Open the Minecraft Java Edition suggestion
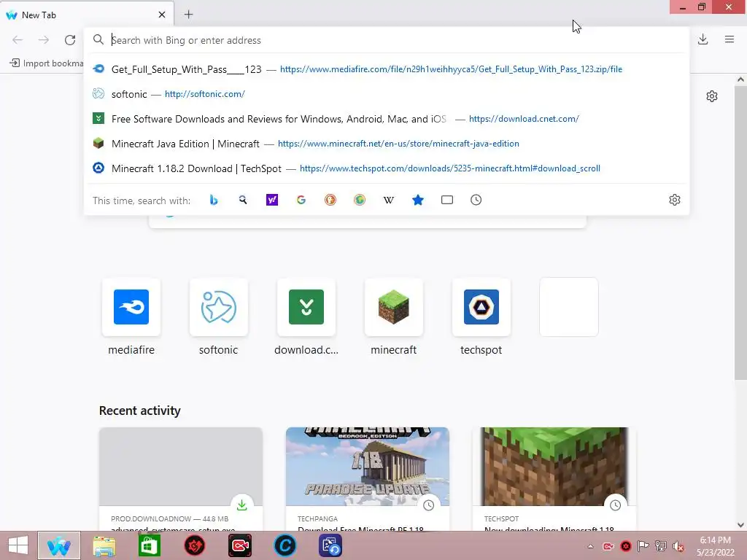The height and width of the screenshot is (560, 747). coord(386,144)
